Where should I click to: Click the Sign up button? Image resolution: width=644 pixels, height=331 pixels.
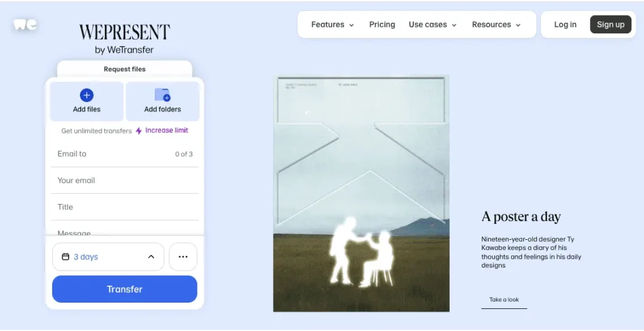coord(610,25)
